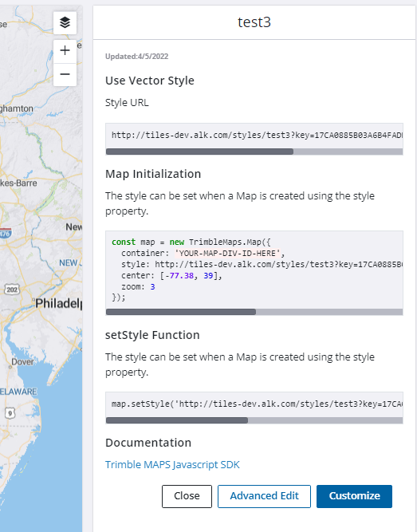This screenshot has width=417, height=532.
Task: Open the Trimble MAPS Javascript SDK link
Action: point(172,464)
